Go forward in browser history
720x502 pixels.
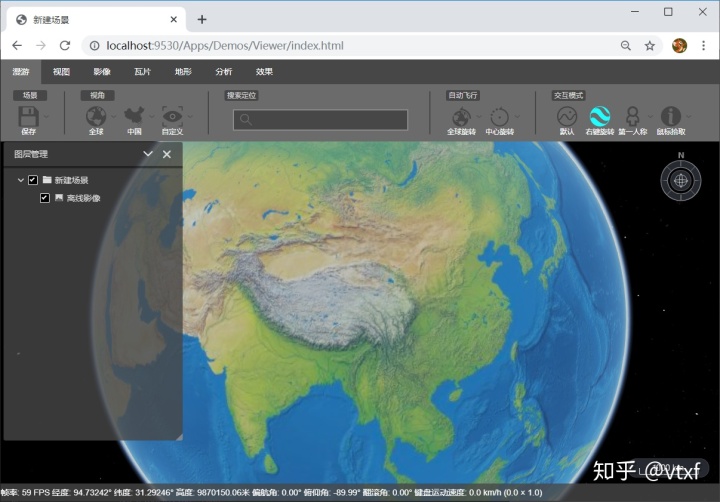(x=41, y=45)
